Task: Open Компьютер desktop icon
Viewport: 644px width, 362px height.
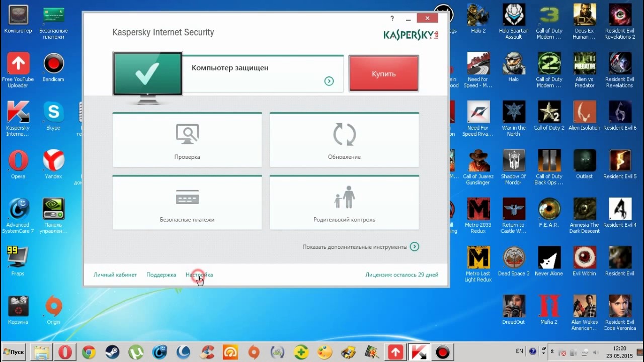Action: (18, 20)
